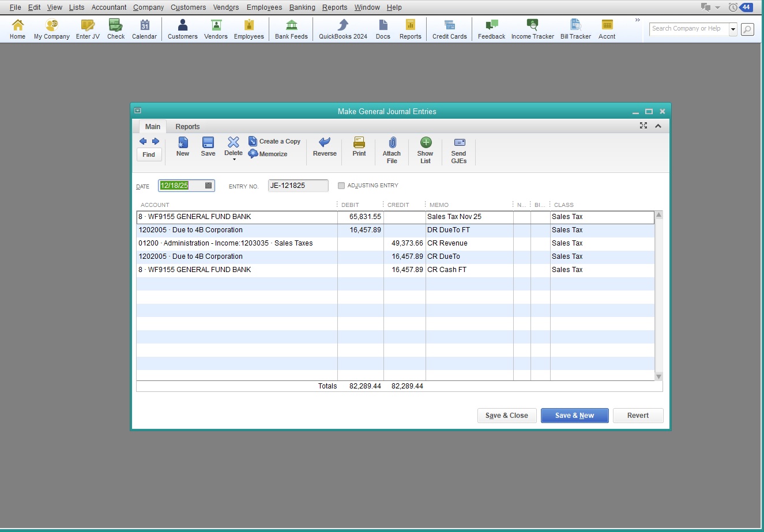
Task: Click the Attach File paperclip icon
Action: pyautogui.click(x=392, y=142)
